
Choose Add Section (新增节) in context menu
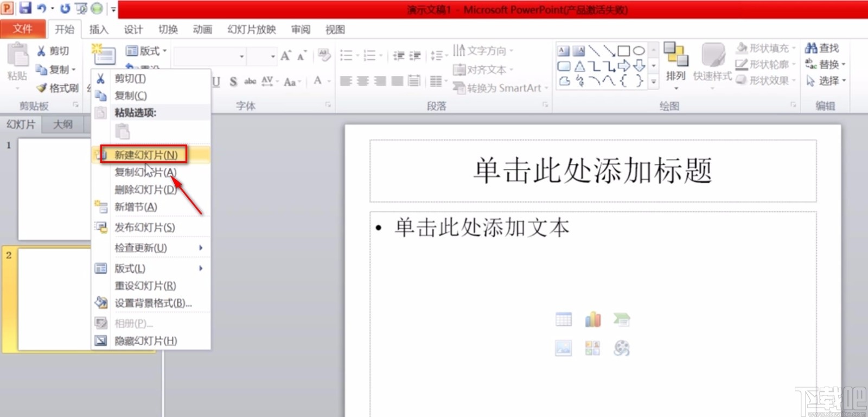pos(151,207)
